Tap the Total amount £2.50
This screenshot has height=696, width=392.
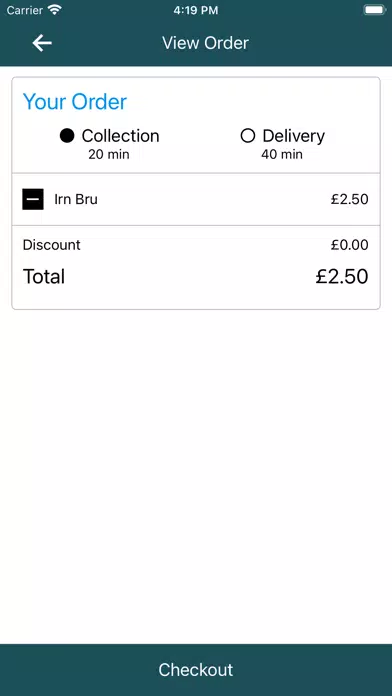(x=342, y=276)
